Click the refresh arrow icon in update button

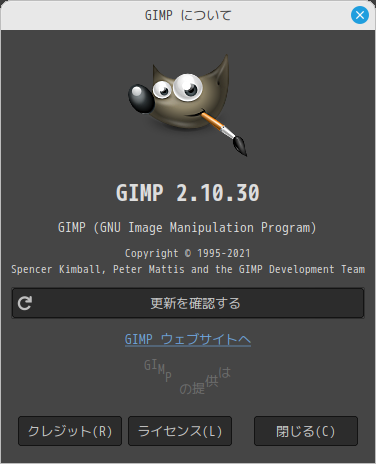(25, 303)
